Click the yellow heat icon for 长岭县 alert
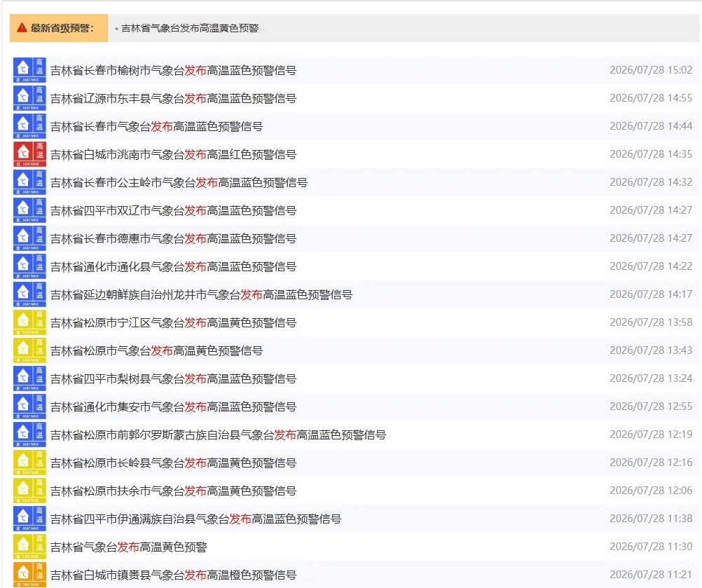 tap(29, 463)
